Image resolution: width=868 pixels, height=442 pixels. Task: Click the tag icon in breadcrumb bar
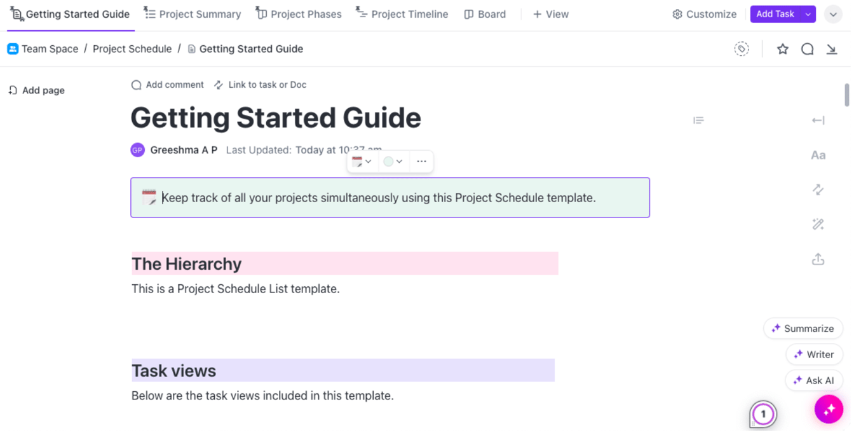click(742, 49)
